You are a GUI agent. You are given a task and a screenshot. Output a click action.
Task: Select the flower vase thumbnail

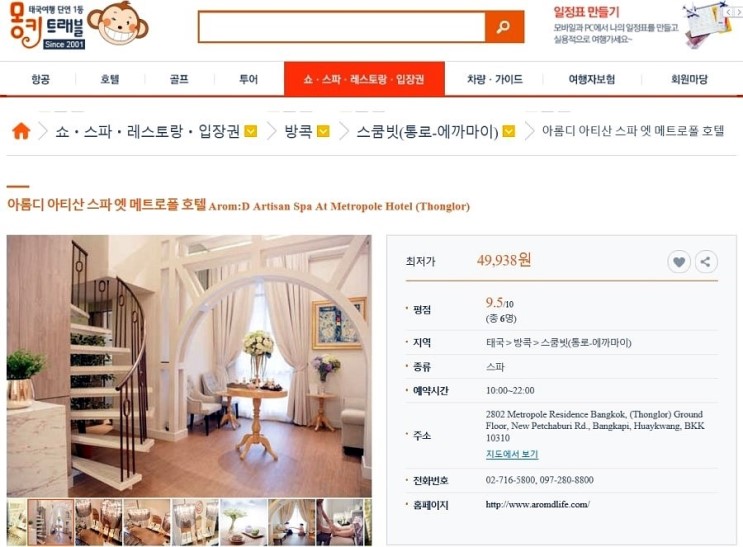pyautogui.click(x=244, y=522)
